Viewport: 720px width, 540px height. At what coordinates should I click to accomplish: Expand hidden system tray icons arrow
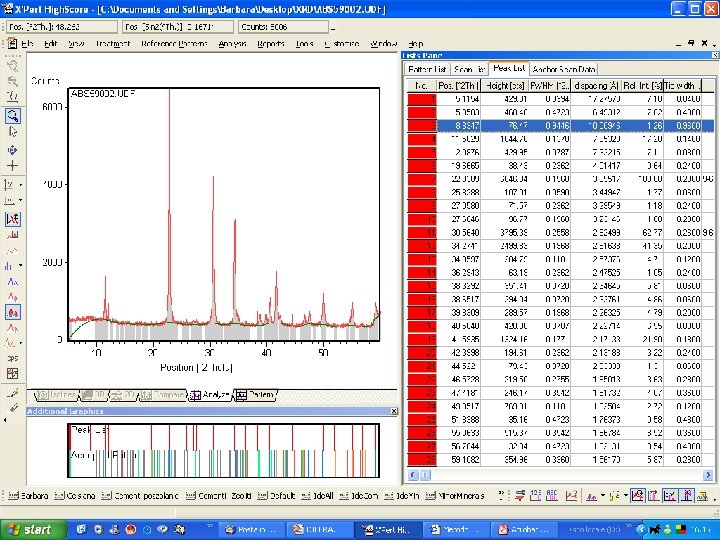[641, 529]
